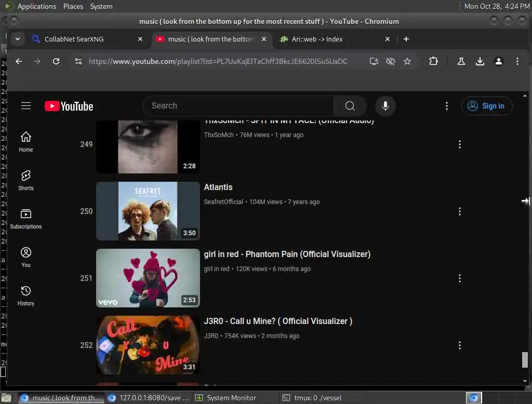Screen dimensions: 532x404
Task: Open browser downloads
Action: (x=480, y=61)
